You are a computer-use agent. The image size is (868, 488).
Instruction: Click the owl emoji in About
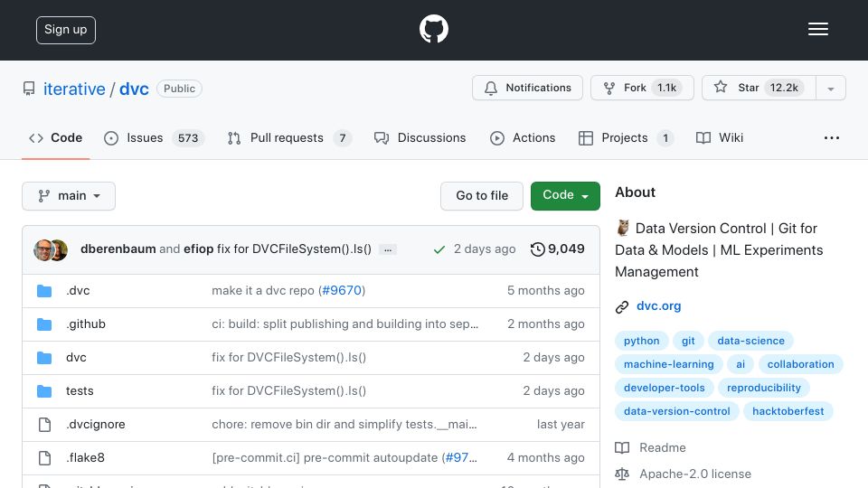[623, 228]
